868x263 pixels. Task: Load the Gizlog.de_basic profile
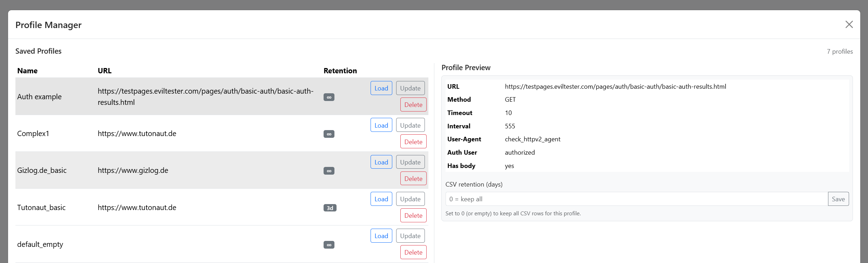(381, 162)
